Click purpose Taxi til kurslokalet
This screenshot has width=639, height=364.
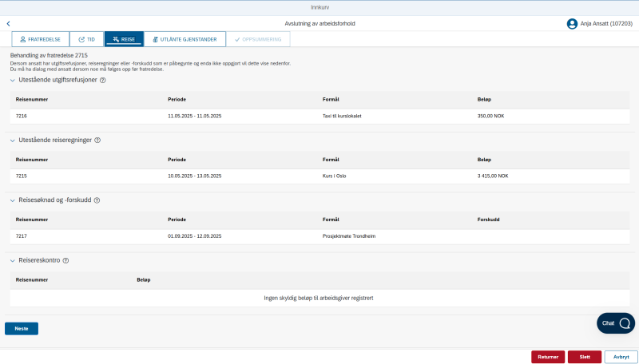click(342, 116)
